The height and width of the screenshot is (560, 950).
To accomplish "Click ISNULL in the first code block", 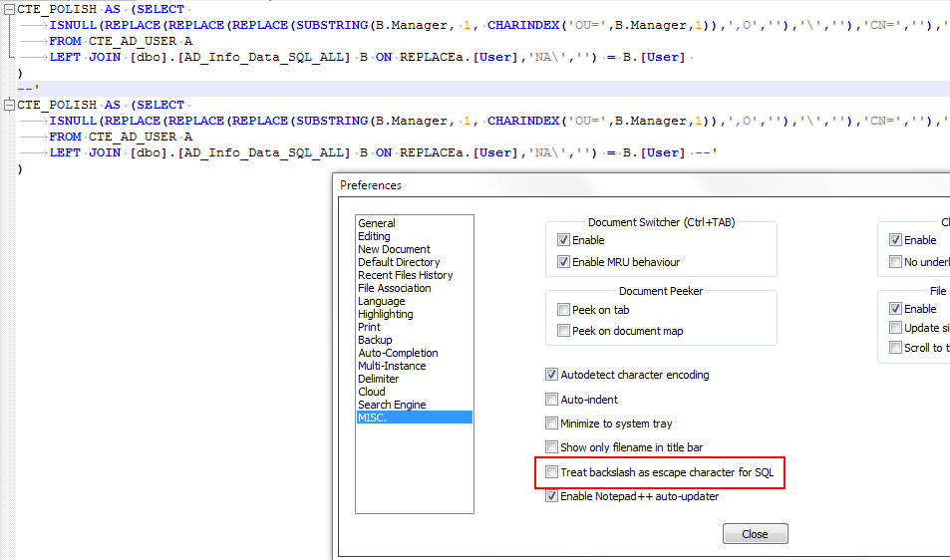I will coord(73,25).
